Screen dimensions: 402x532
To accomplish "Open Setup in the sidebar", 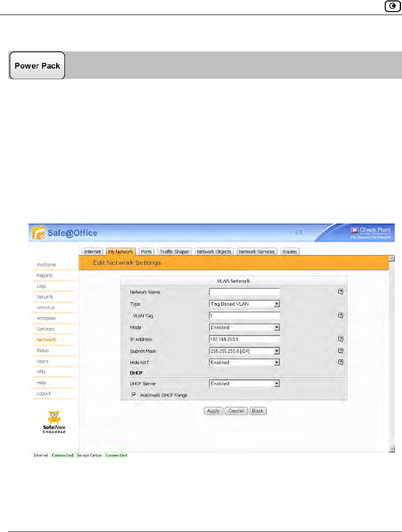I will point(43,350).
